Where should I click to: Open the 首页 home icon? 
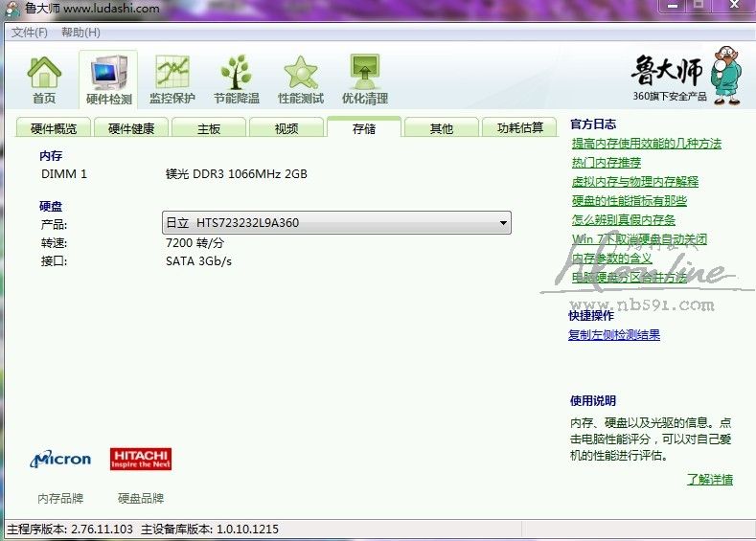coord(44,80)
